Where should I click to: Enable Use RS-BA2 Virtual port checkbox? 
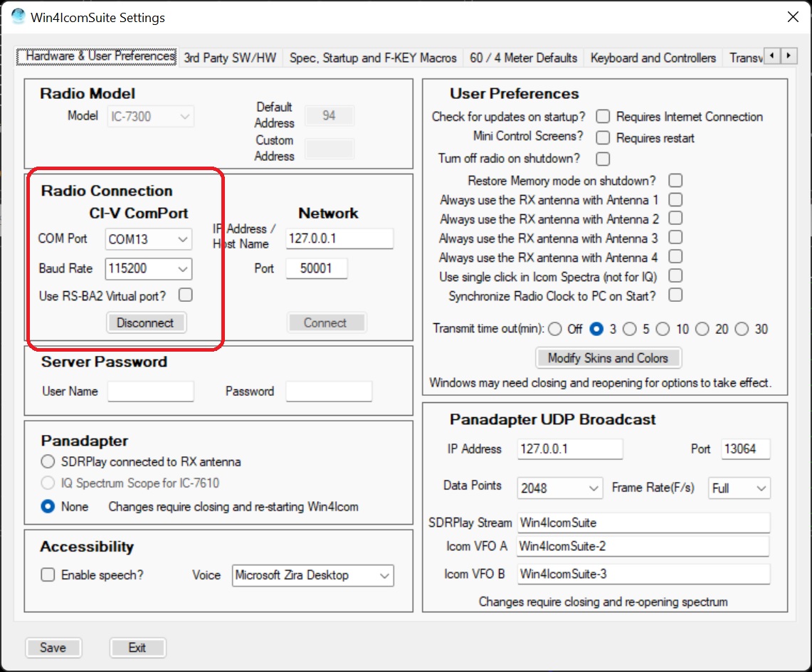click(186, 295)
